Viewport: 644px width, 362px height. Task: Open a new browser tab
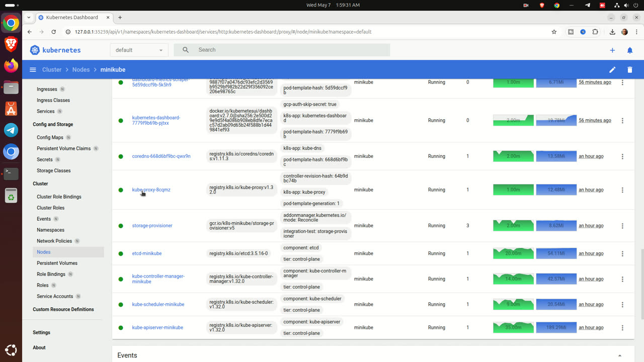pyautogui.click(x=120, y=17)
